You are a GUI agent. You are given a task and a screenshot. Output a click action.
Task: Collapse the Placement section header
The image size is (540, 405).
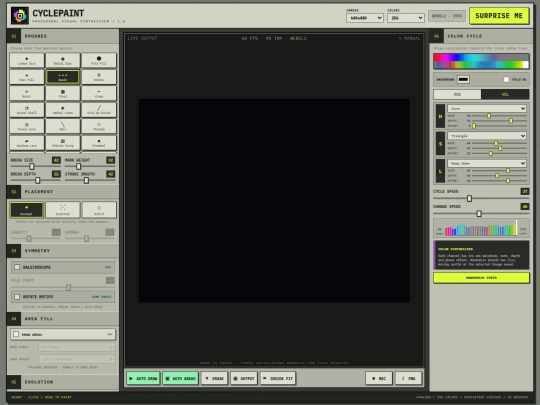pyautogui.click(x=63, y=191)
